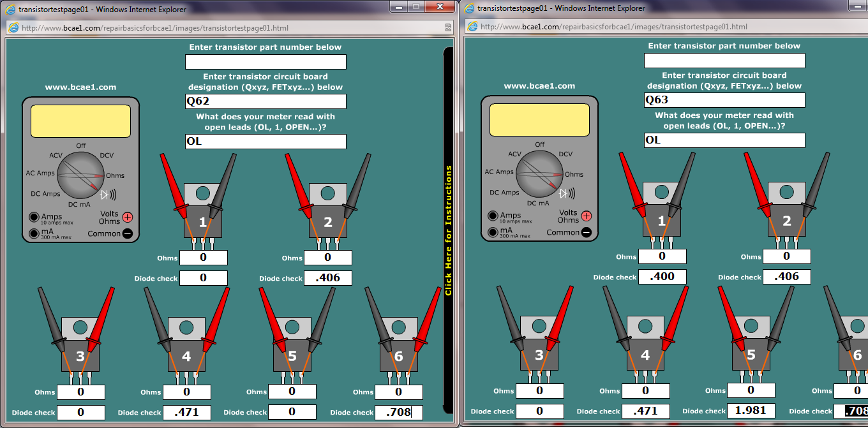Viewport: 868px width, 428px height.
Task: Click the rotary selector knob on left meter
Action: tap(80, 176)
